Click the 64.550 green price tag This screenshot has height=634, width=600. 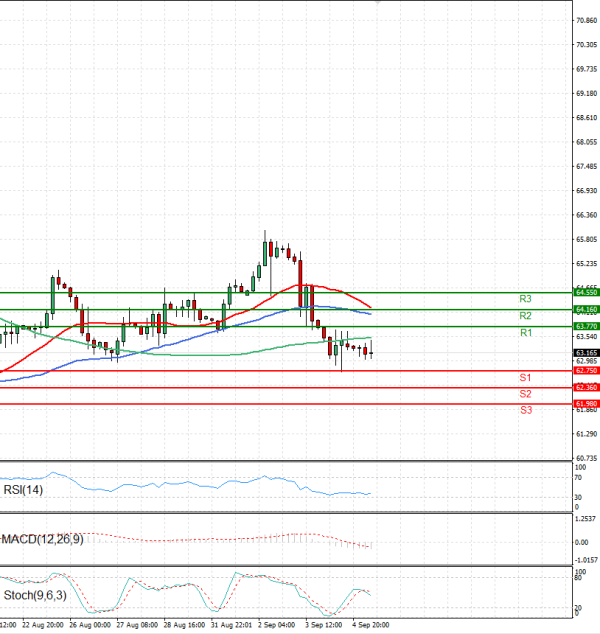(586, 292)
